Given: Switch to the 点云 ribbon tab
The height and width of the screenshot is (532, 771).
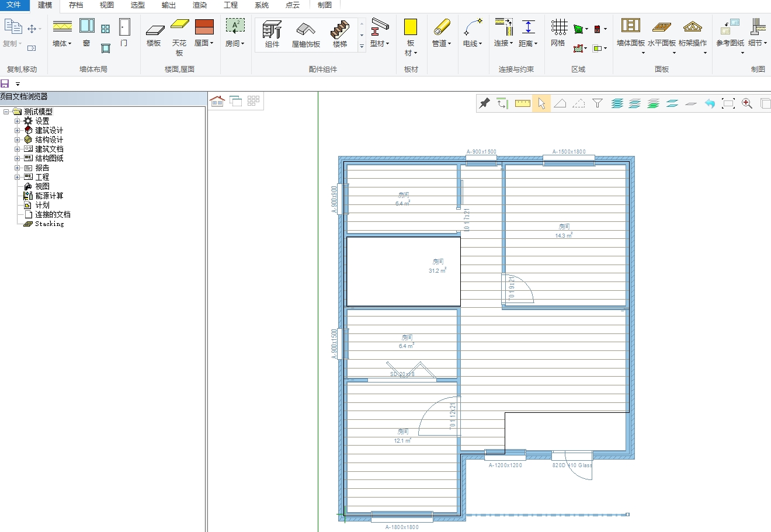Looking at the screenshot, I should coord(293,5).
